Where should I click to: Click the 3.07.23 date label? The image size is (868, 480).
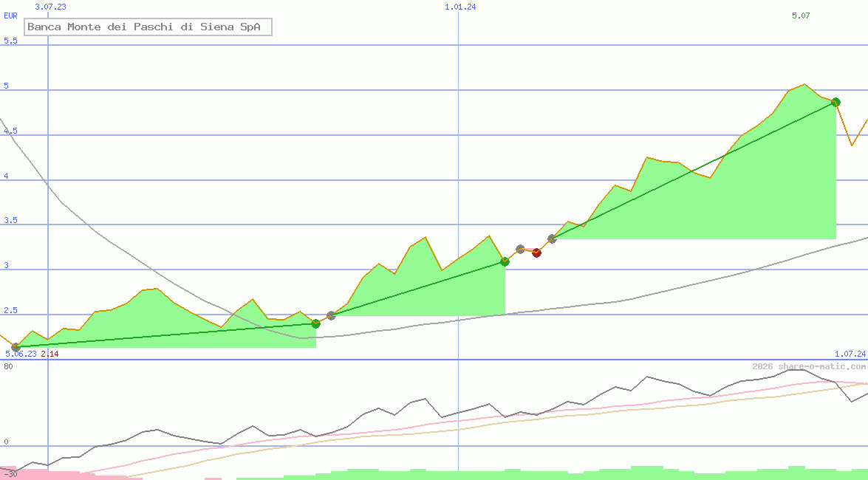point(50,7)
